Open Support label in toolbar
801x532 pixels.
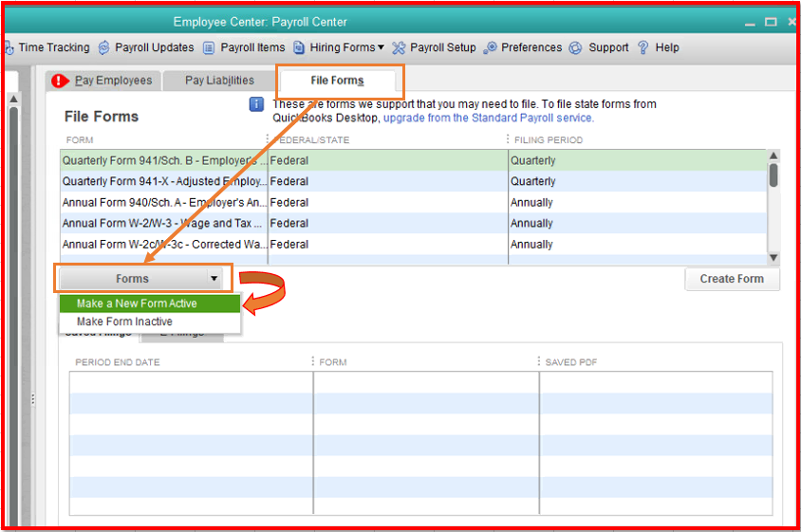pos(608,47)
